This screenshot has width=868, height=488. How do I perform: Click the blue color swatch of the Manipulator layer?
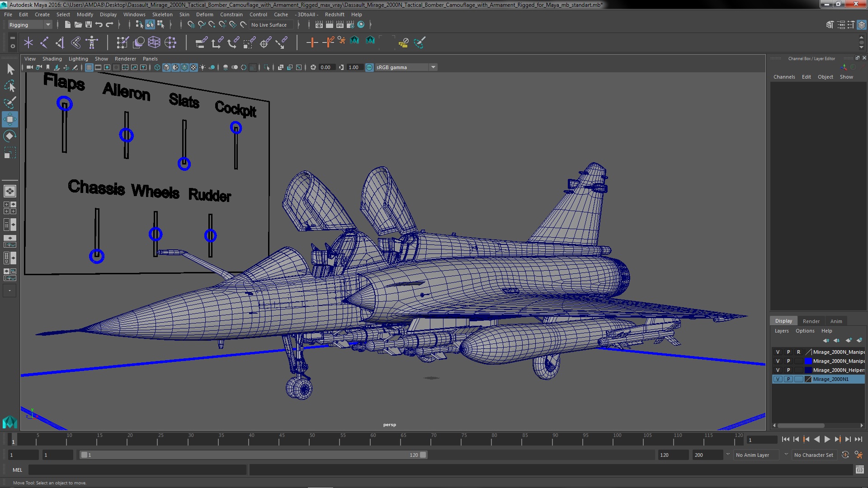[x=808, y=361]
